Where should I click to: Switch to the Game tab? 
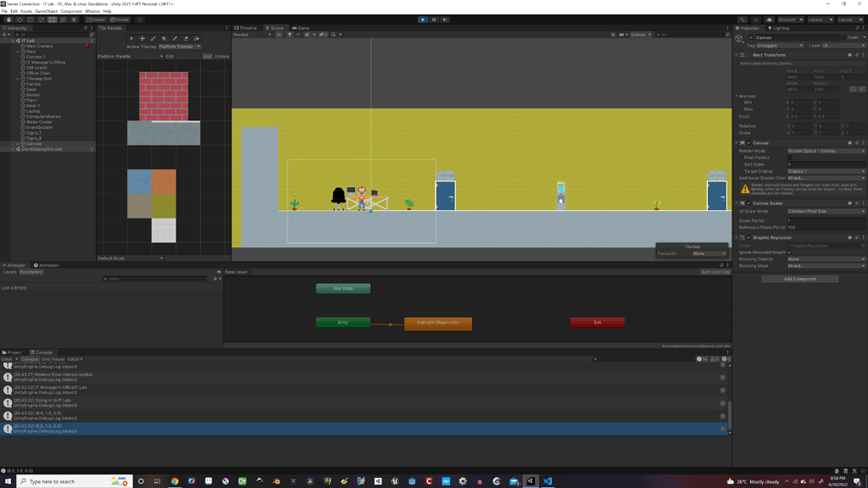pyautogui.click(x=301, y=28)
